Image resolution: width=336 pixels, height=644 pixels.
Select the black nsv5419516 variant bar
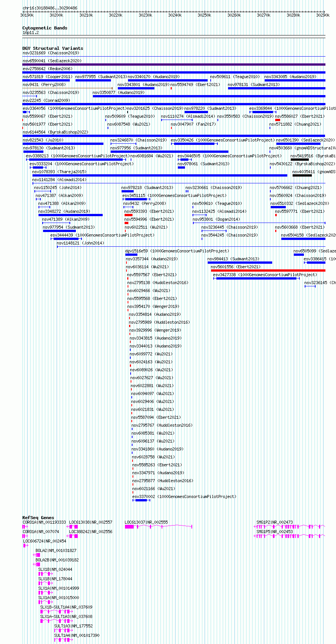tap(300, 160)
